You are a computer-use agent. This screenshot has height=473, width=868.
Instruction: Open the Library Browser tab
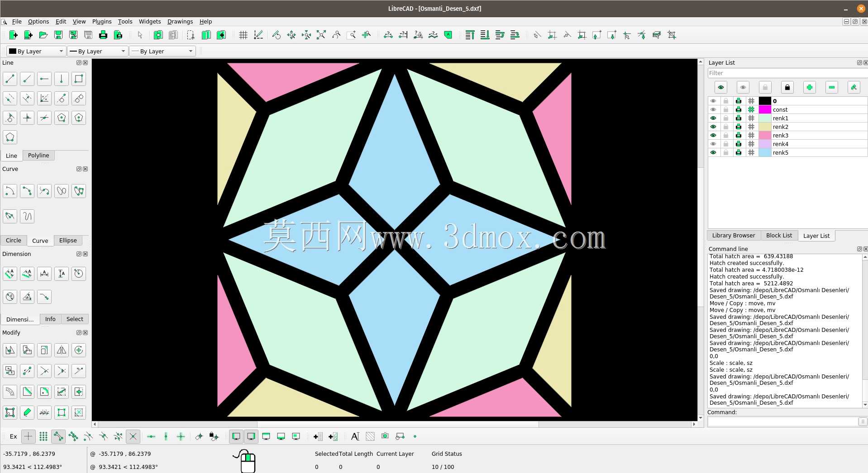(x=734, y=236)
